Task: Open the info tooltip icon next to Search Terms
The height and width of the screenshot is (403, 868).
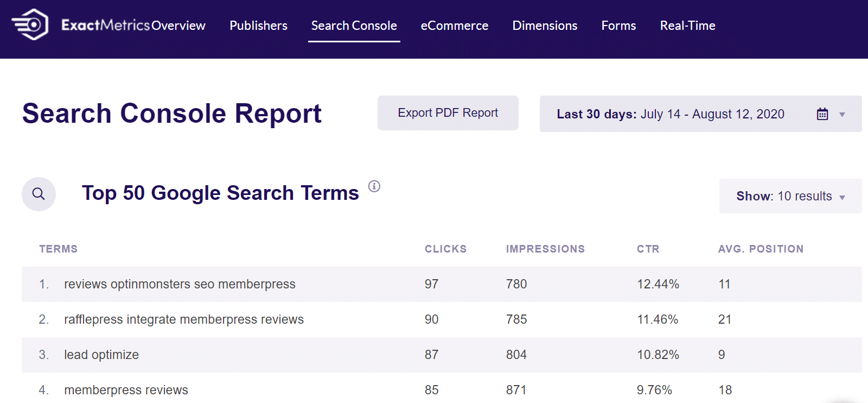Action: pyautogui.click(x=374, y=186)
